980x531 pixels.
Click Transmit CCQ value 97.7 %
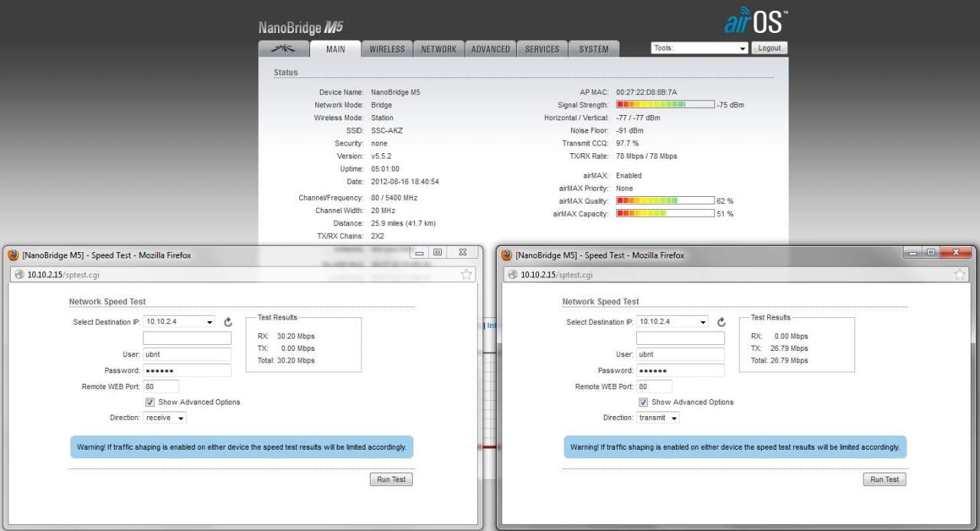[x=627, y=143]
